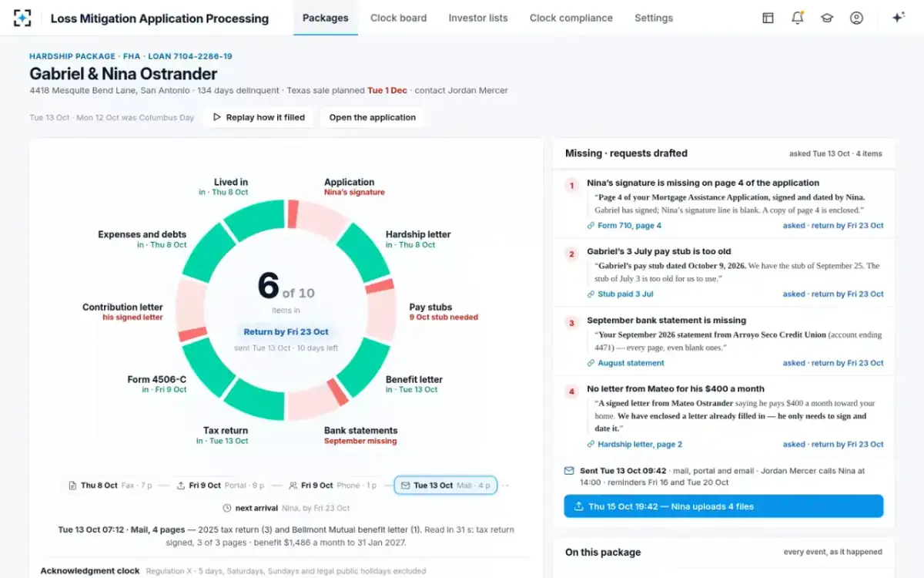This screenshot has width=924, height=578.
Task: Click the clock icon beside next arrival
Action: pyautogui.click(x=227, y=508)
